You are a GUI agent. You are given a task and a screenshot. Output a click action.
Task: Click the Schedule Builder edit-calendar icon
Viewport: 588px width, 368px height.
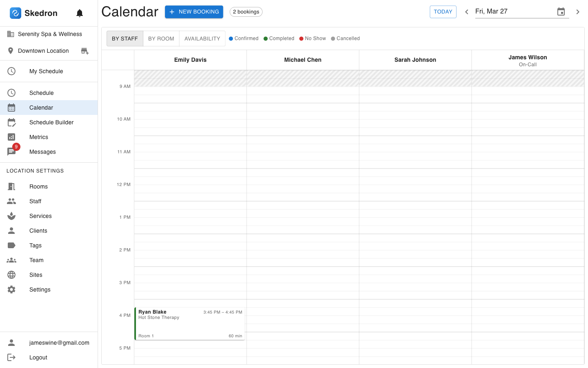(11, 122)
